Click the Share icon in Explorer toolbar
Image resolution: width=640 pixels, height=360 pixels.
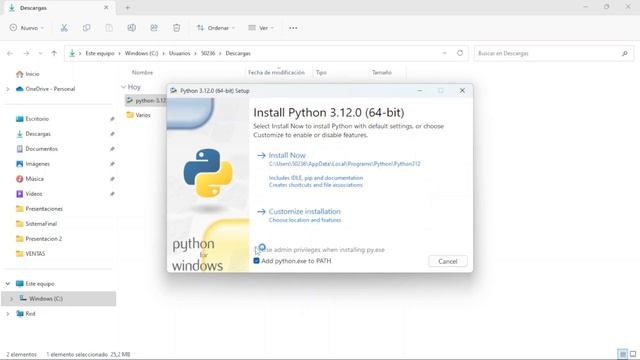[x=154, y=28]
